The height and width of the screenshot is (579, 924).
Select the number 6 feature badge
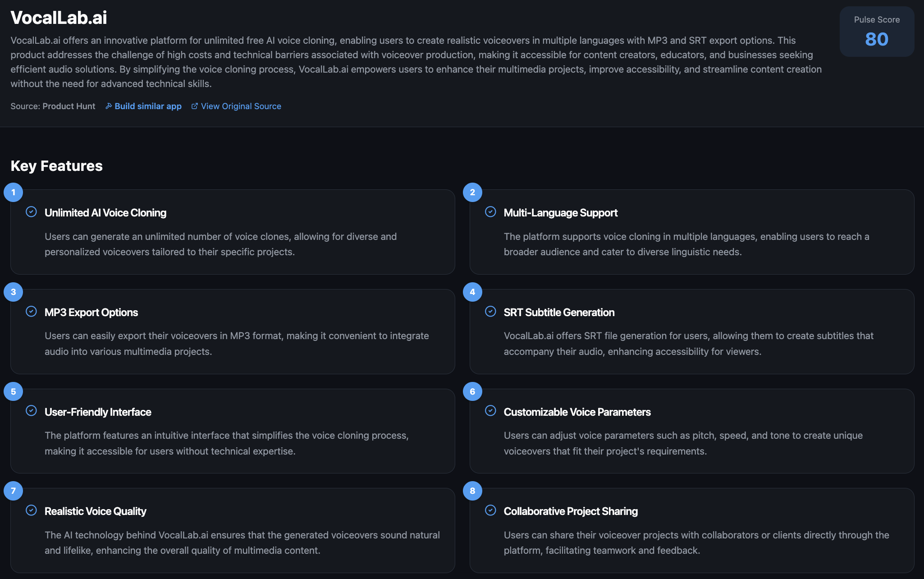pos(472,392)
